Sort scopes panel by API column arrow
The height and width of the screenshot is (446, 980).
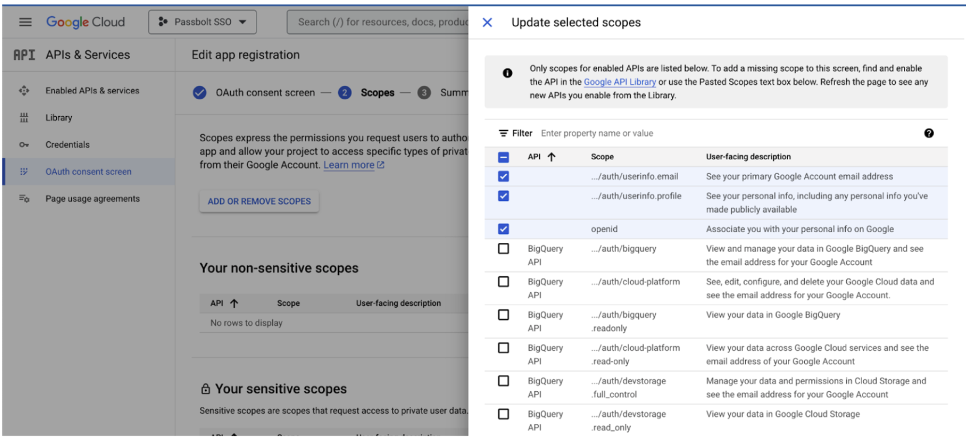click(x=551, y=156)
